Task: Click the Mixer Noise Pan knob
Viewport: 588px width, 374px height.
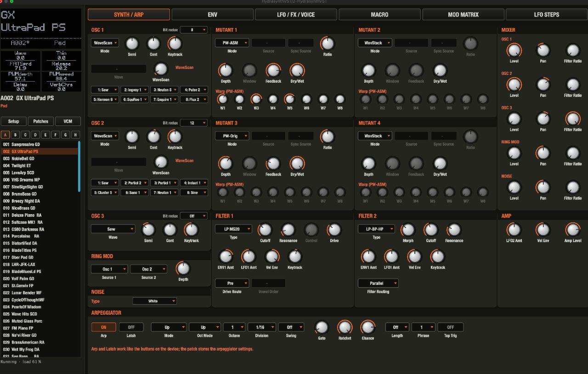Action: pyautogui.click(x=543, y=187)
